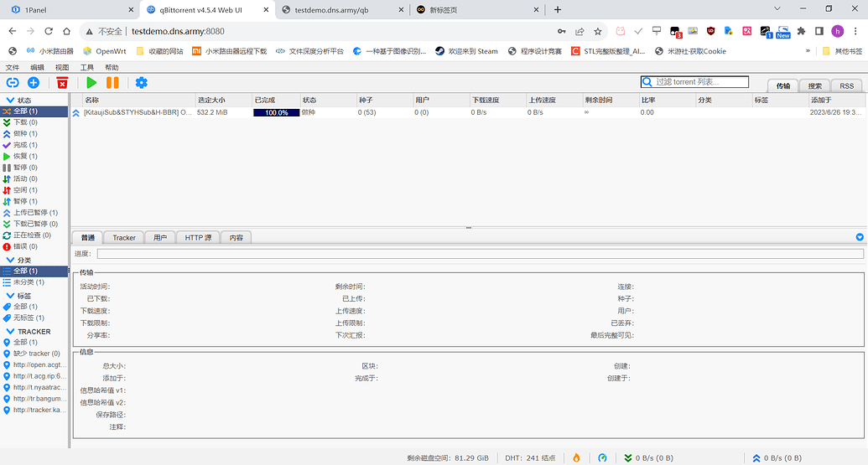Select the KitaujiSub torrent row
This screenshot has height=465, width=868.
point(468,112)
